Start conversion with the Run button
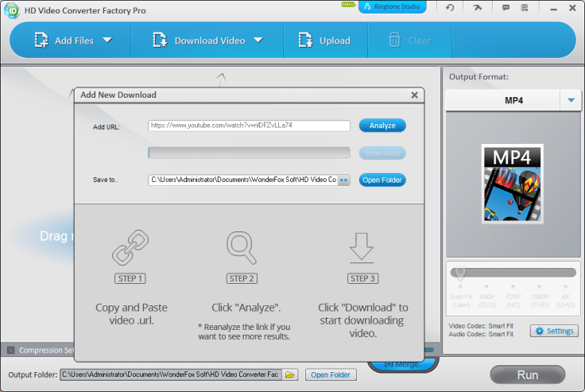The image size is (585, 392). coord(527,375)
